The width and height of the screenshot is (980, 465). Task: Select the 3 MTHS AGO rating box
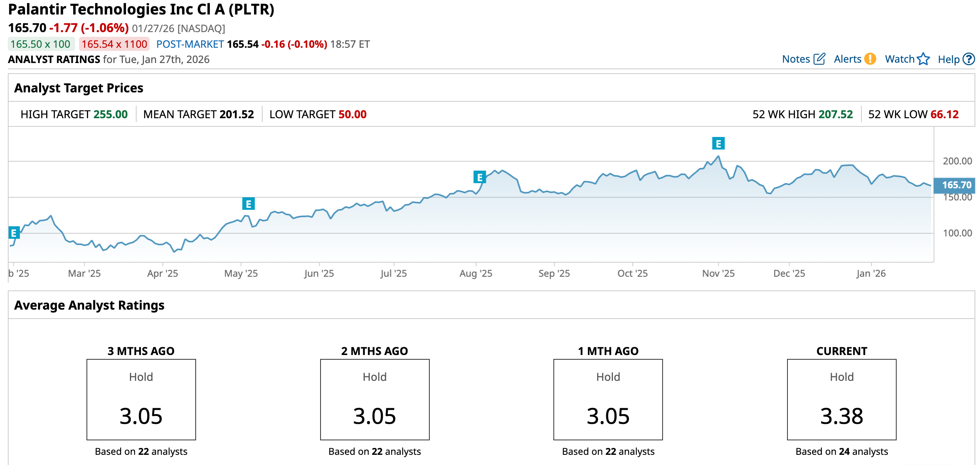[141, 400]
